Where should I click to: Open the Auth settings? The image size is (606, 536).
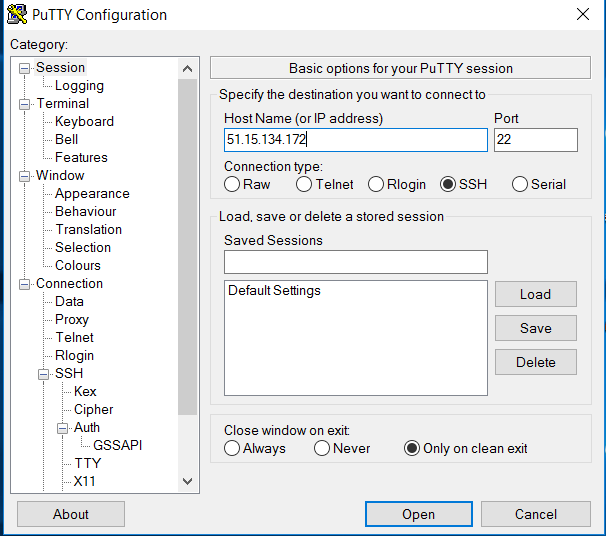(x=87, y=427)
